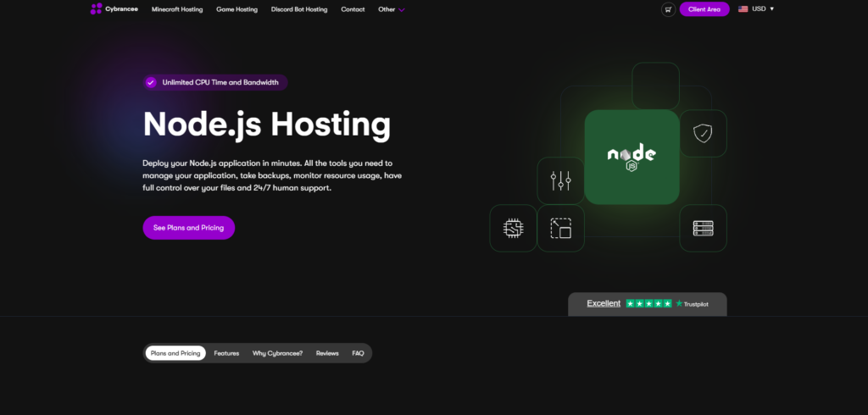Select the Plans and Pricing tab
The width and height of the screenshot is (868, 415).
tap(175, 353)
